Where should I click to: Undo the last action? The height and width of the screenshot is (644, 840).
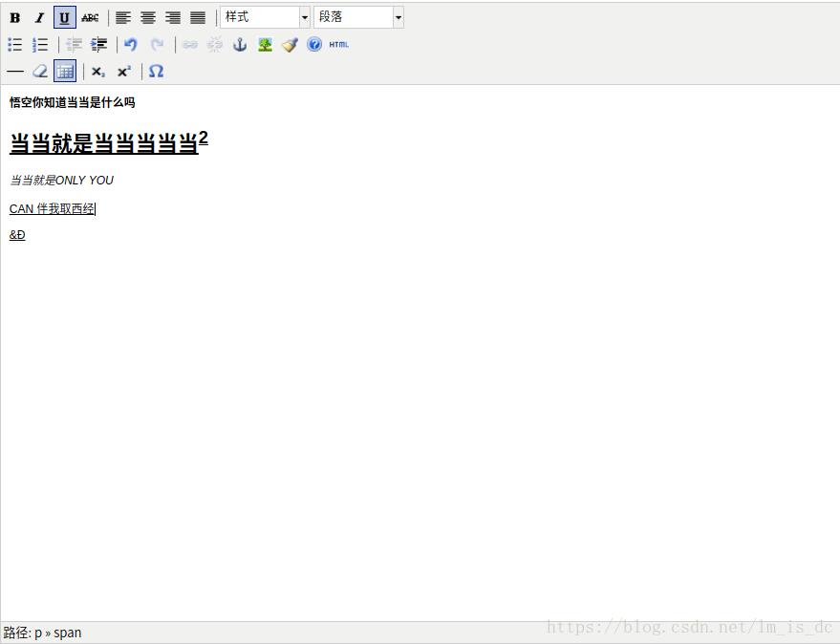(x=130, y=45)
